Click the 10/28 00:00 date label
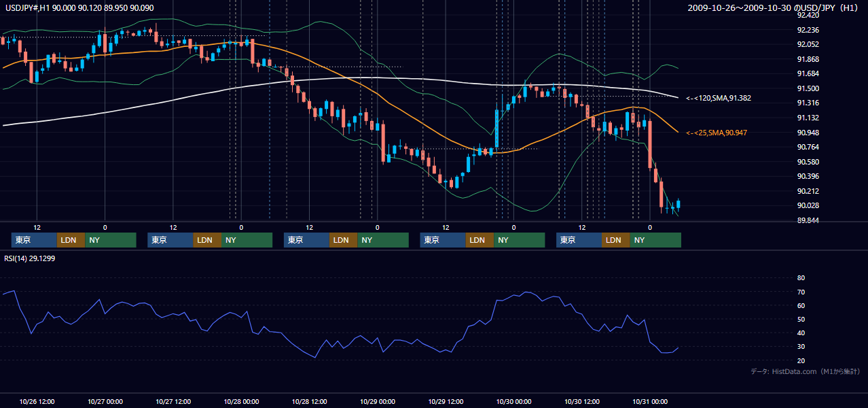The width and height of the screenshot is (868, 408). (241, 401)
